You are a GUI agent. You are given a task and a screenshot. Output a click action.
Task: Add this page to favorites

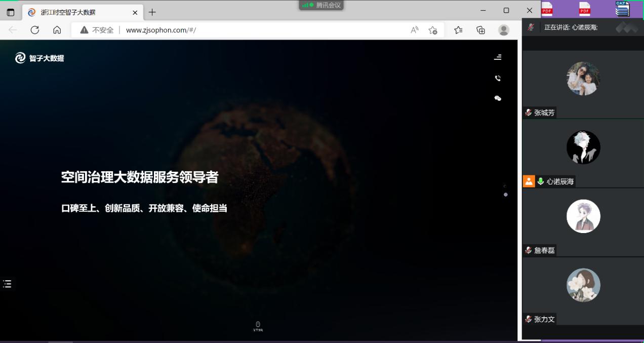[x=433, y=30]
